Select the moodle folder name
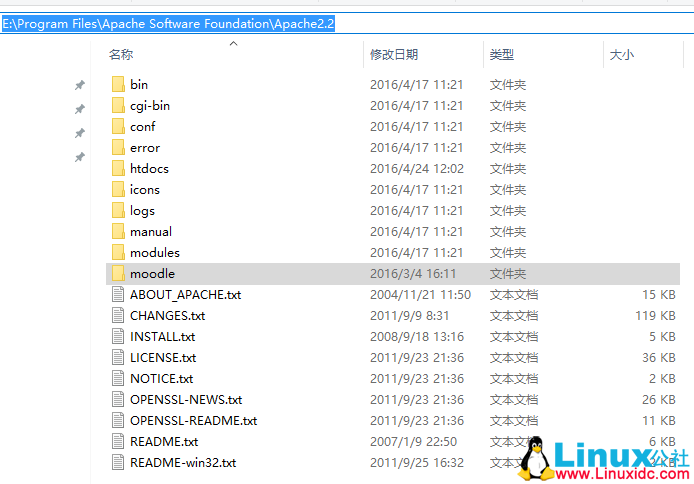Image resolution: width=694 pixels, height=484 pixels. click(152, 274)
